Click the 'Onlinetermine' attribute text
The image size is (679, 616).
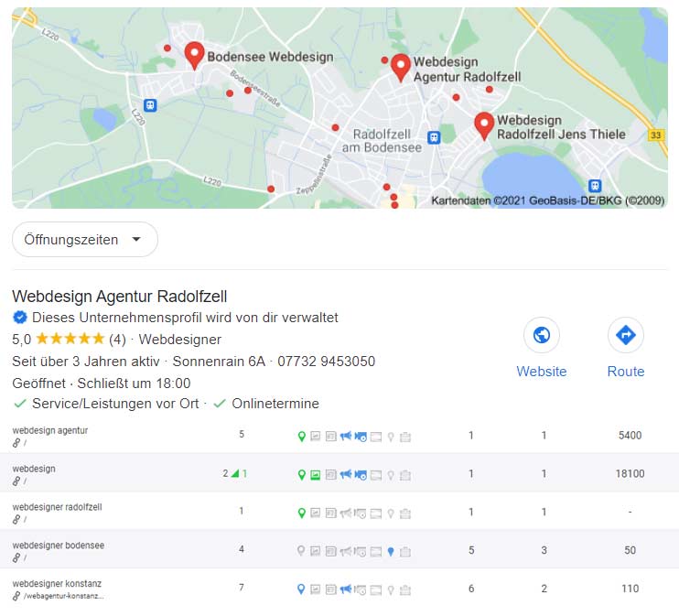tap(275, 404)
